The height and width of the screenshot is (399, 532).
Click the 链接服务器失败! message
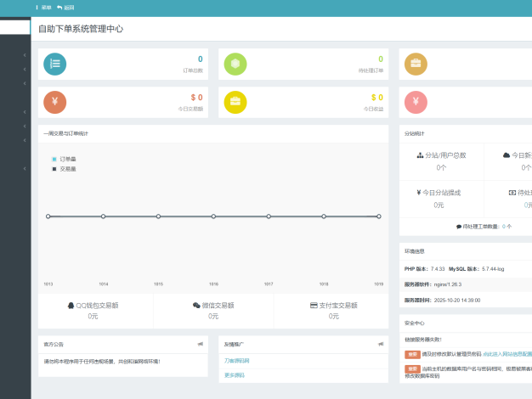point(423,340)
